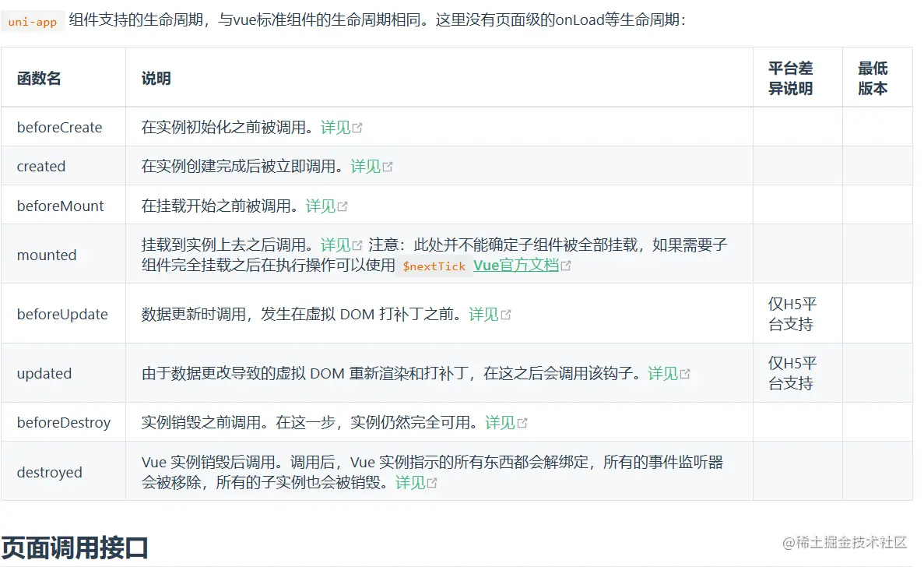The image size is (924, 567).
Task: Open the 详见 link in destroyed row
Action: click(x=416, y=483)
